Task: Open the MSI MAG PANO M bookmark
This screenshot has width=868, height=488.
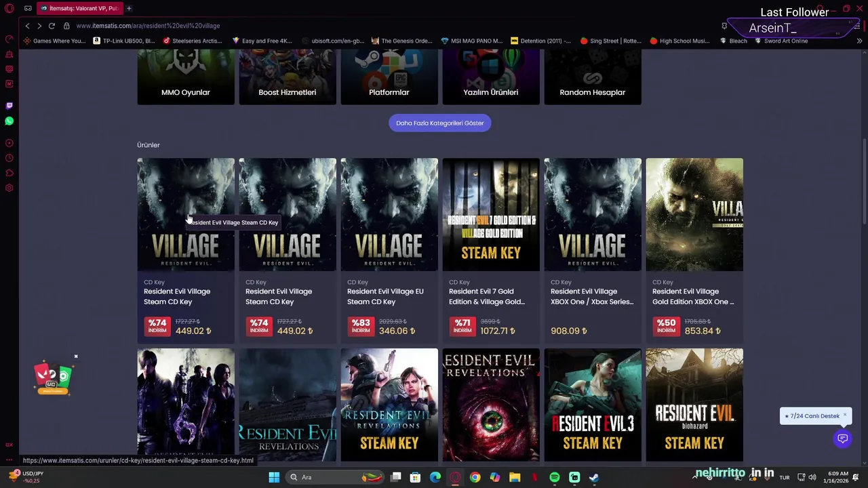Action: [x=472, y=41]
